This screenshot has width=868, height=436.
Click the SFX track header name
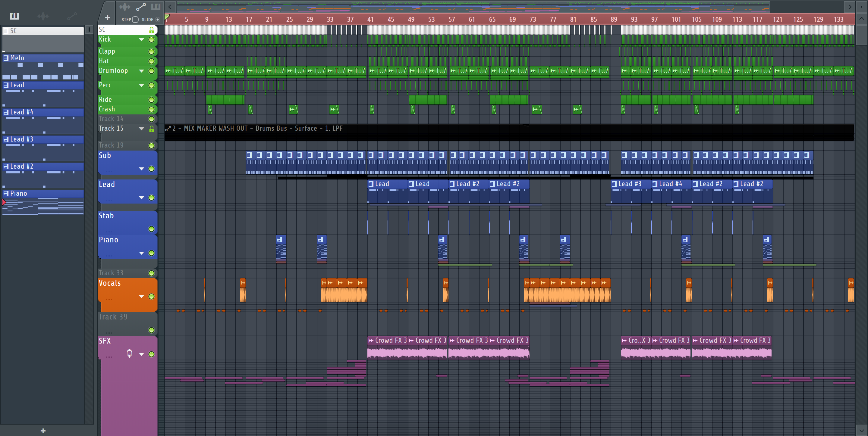point(105,341)
